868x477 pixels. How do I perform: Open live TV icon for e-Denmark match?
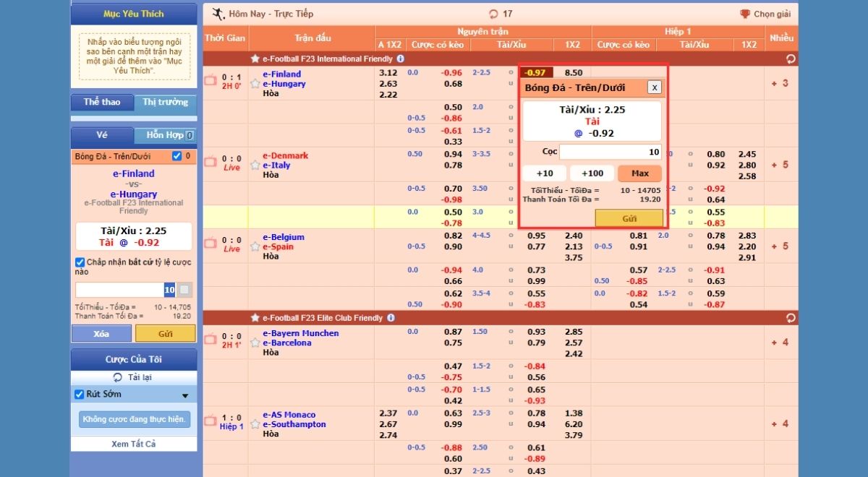pyautogui.click(x=210, y=162)
